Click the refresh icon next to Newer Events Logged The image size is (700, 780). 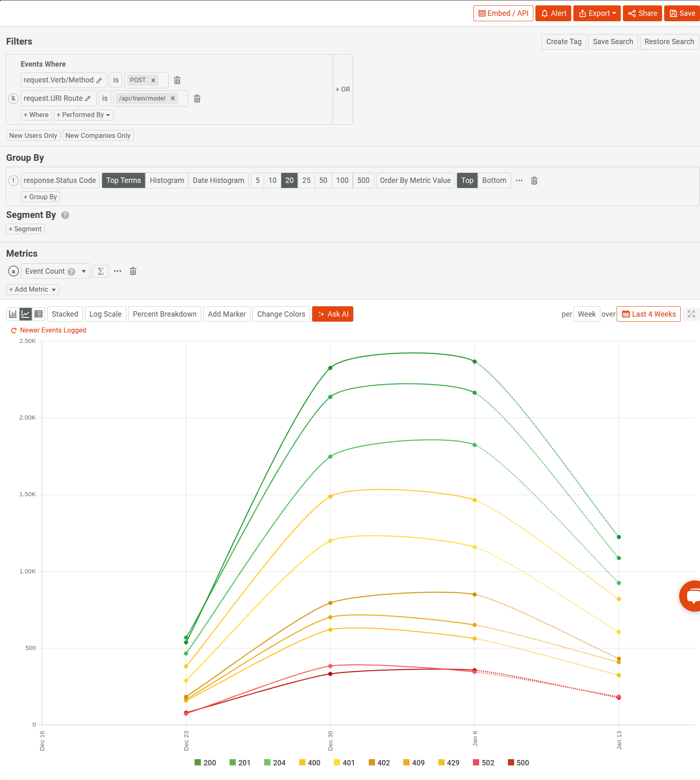(14, 330)
